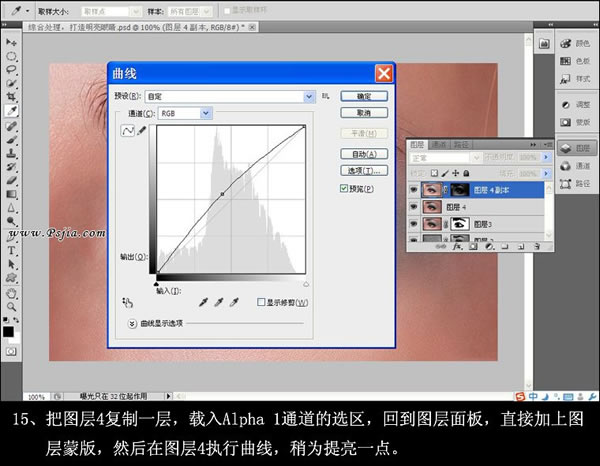The image size is (600, 466).
Task: Open the 样本 sample dropdown in options bar
Action: click(x=207, y=12)
